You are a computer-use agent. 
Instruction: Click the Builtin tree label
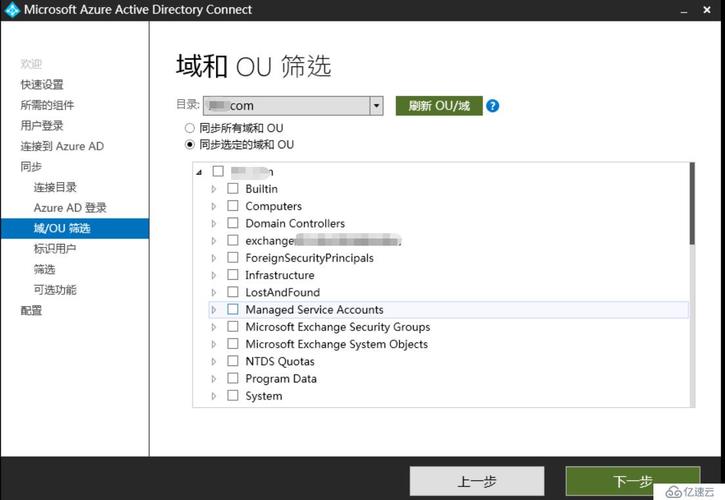pyautogui.click(x=262, y=189)
